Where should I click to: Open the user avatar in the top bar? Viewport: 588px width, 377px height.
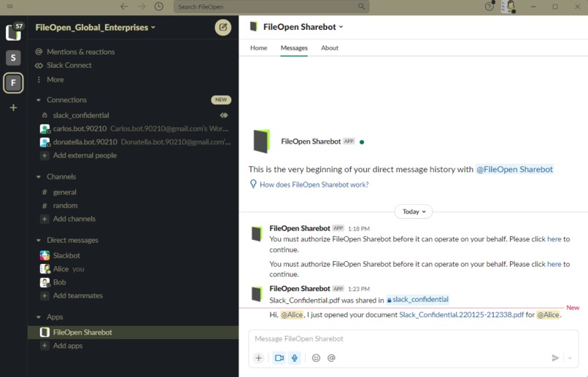[508, 7]
